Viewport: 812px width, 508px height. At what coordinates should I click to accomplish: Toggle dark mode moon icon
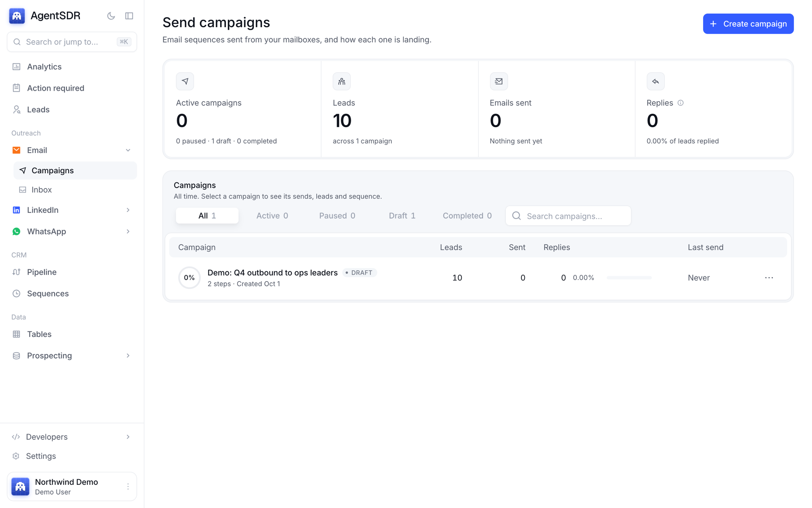pyautogui.click(x=111, y=16)
